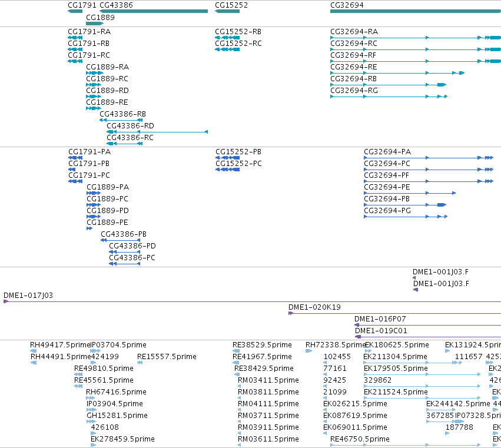Select EST RH67416.5prime
The height and width of the screenshot is (448, 501).
(x=117, y=393)
